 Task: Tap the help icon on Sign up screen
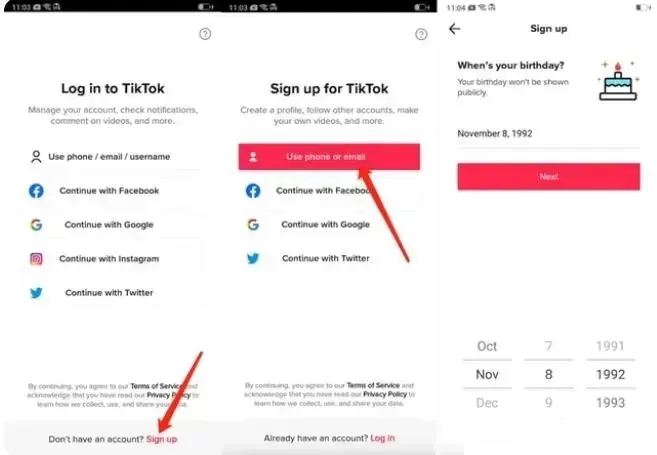coord(421,34)
